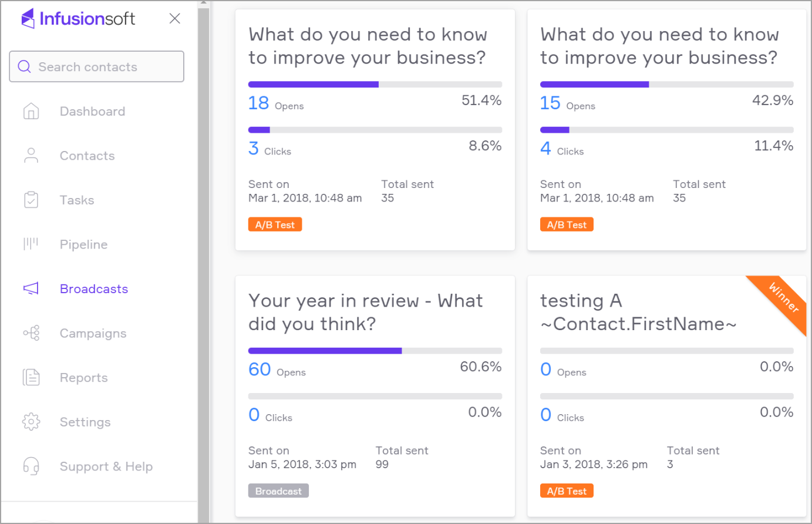Viewport: 812px width, 524px height.
Task: Click the Infusionsoft logo
Action: click(78, 19)
